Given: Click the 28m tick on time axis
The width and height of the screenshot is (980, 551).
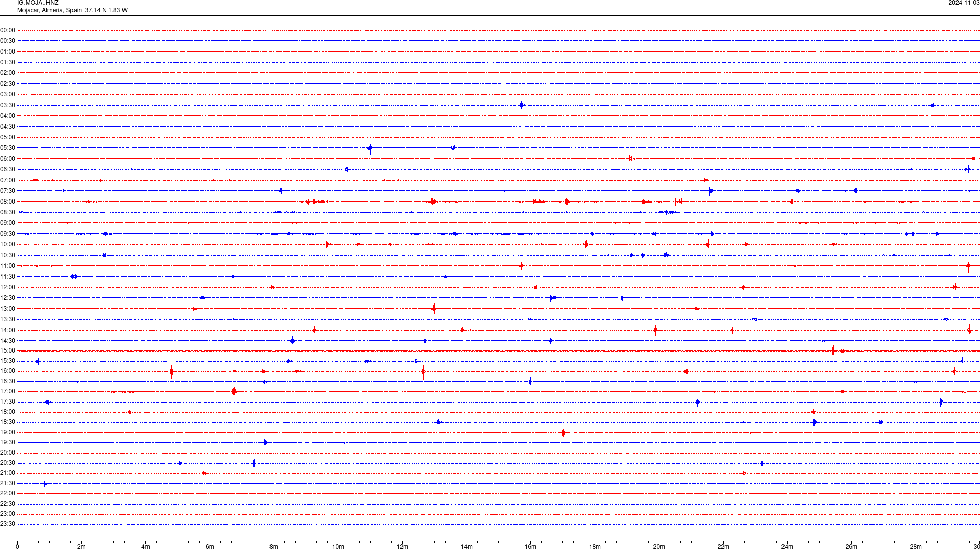Looking at the screenshot, I should click(916, 547).
